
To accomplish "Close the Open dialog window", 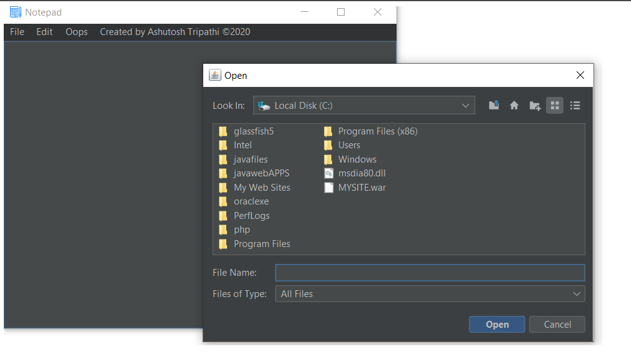I will [580, 75].
